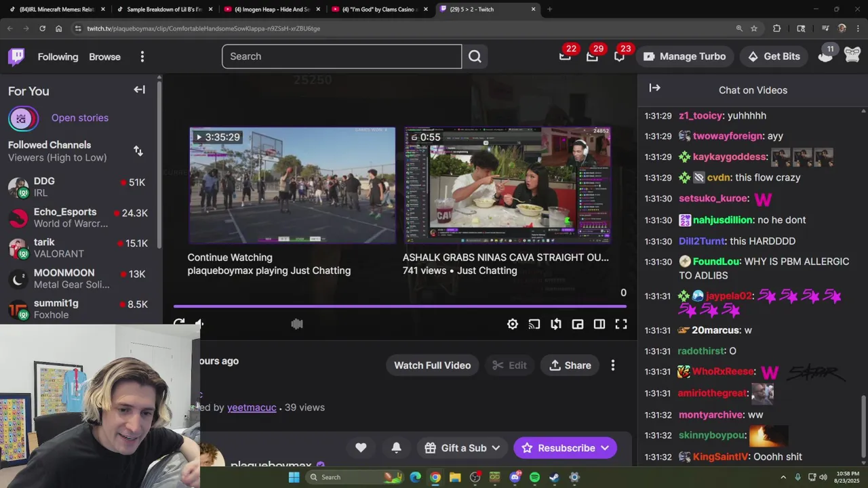
Task: Play the ASHALK GRABS NINAS CAVA clip thumbnail
Action: click(507, 185)
